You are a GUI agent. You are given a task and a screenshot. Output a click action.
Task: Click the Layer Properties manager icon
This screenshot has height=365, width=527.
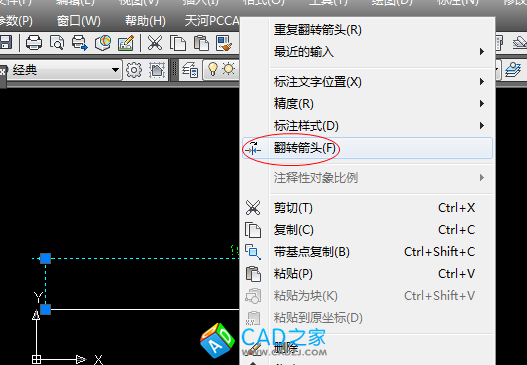pyautogui.click(x=190, y=70)
